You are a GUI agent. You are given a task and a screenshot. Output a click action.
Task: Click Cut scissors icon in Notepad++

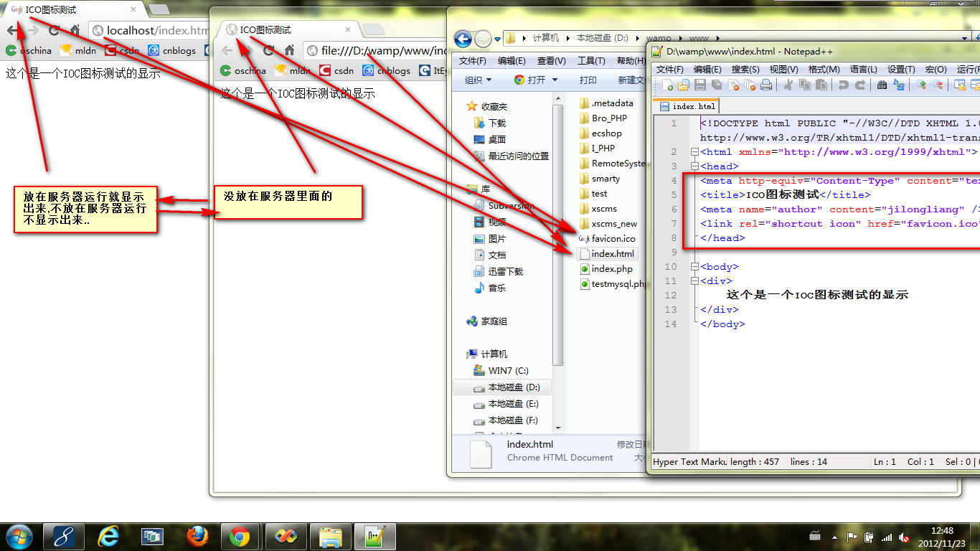pyautogui.click(x=788, y=85)
